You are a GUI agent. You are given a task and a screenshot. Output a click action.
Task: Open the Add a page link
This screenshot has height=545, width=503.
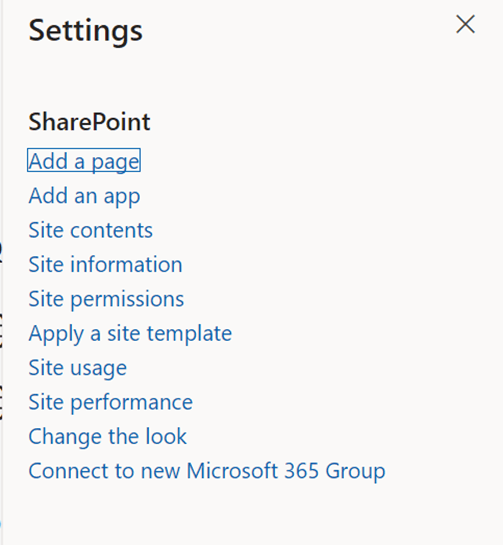pos(84,161)
